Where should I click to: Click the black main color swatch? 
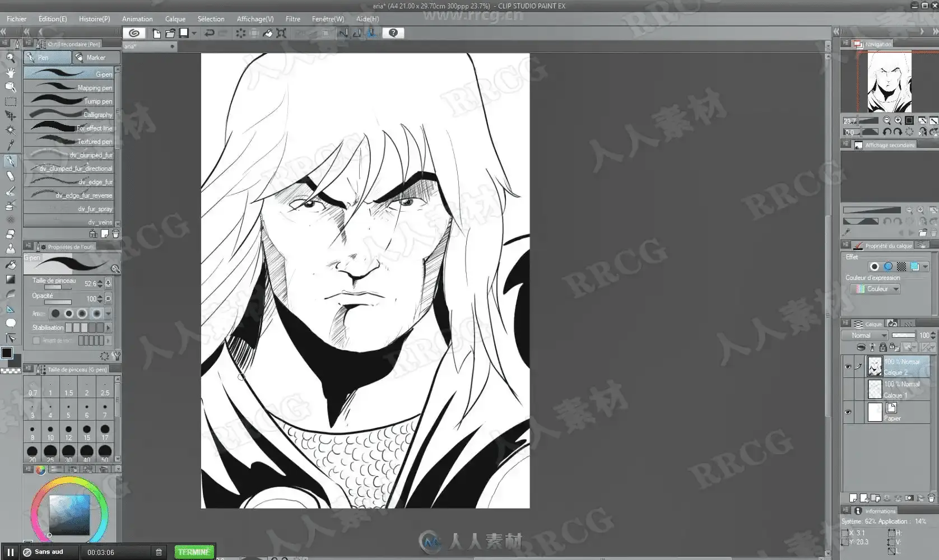point(7,353)
